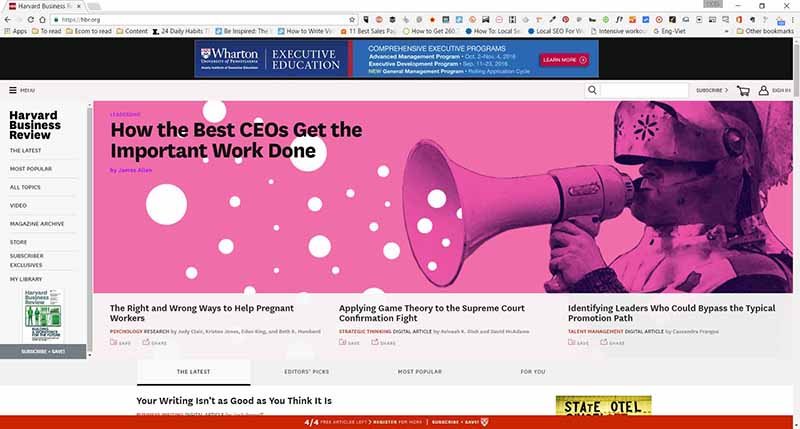The image size is (800, 429).
Task: Open Most Popular in sidebar
Action: point(31,169)
